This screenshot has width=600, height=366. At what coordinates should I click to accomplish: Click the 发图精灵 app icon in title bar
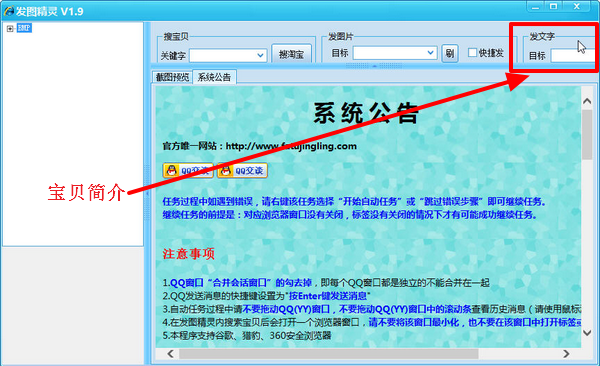[x=8, y=11]
